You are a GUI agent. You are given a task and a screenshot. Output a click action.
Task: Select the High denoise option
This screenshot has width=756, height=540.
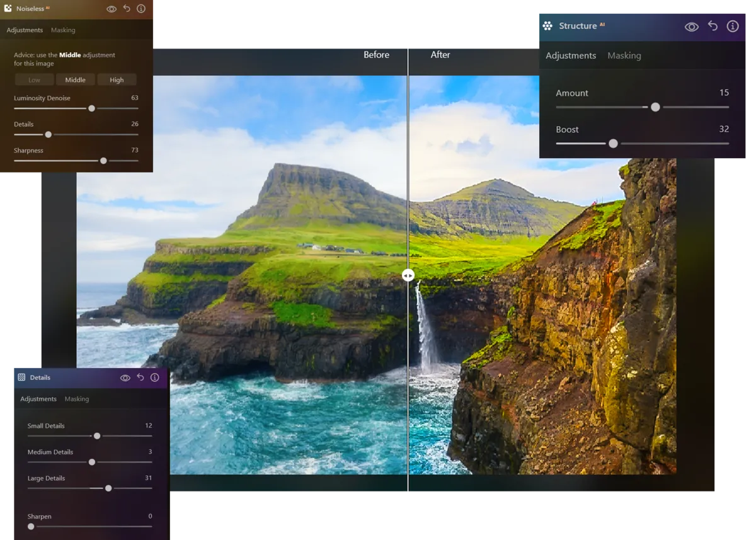(117, 79)
